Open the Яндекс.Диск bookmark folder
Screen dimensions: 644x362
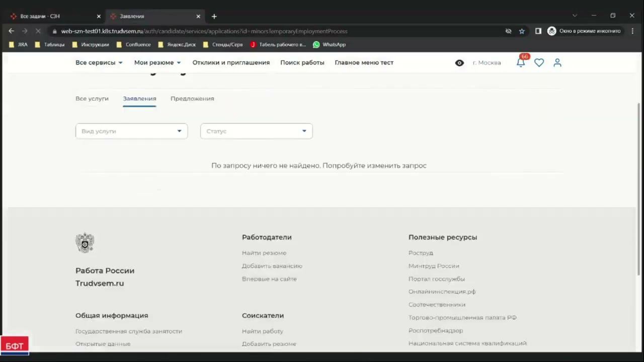tap(177, 44)
